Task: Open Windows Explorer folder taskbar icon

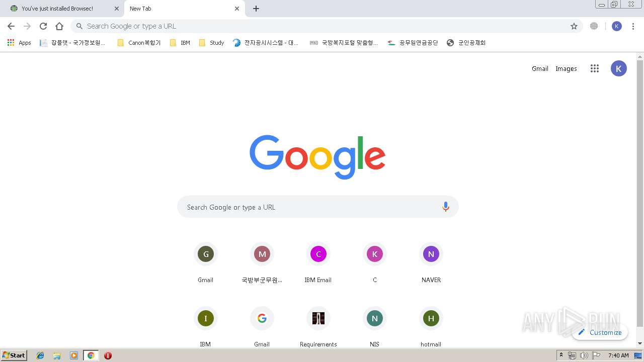Action: (x=57, y=355)
